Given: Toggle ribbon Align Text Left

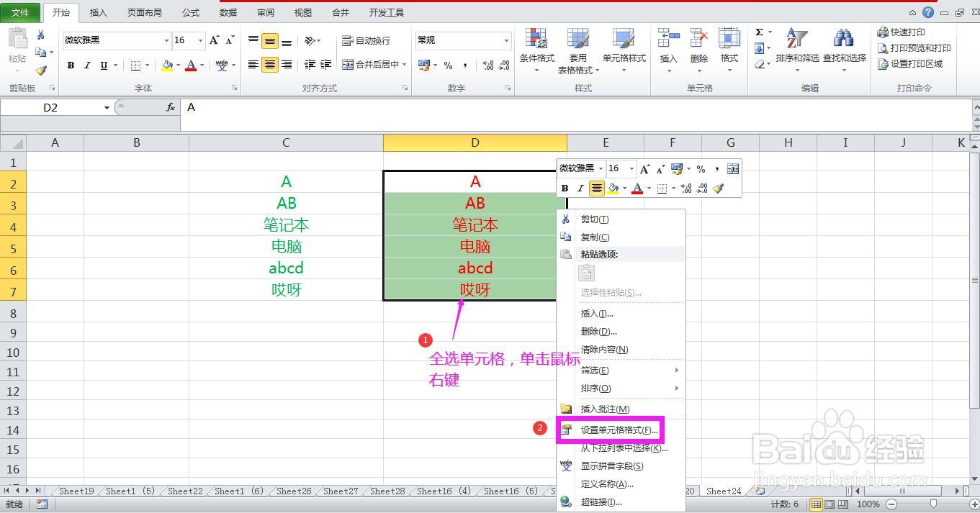Looking at the screenshot, I should 253,65.
